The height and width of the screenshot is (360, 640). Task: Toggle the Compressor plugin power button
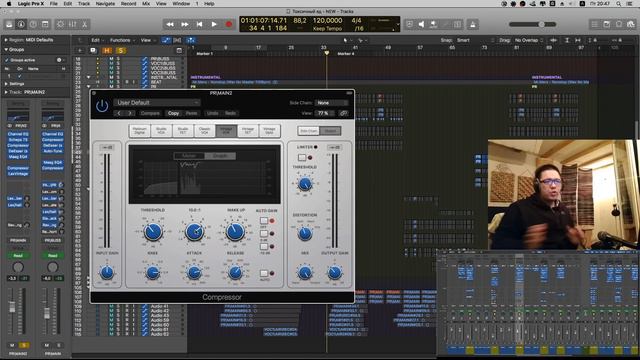pyautogui.click(x=102, y=106)
